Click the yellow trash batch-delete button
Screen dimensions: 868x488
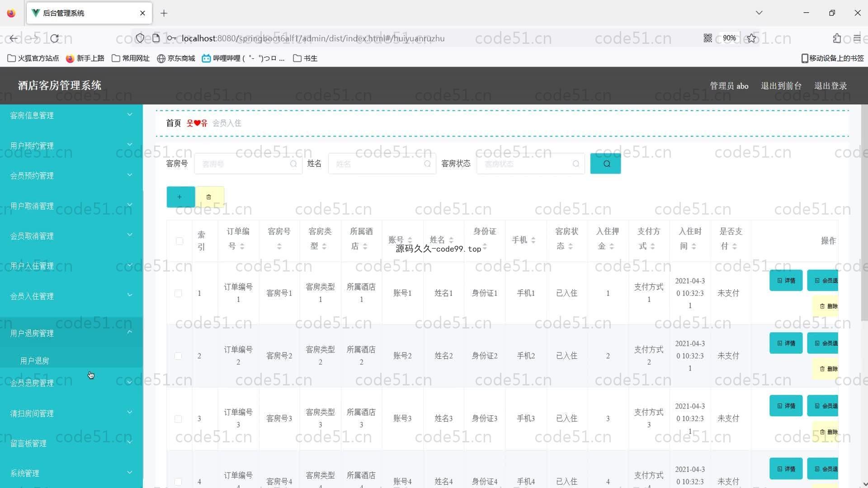[x=209, y=197]
